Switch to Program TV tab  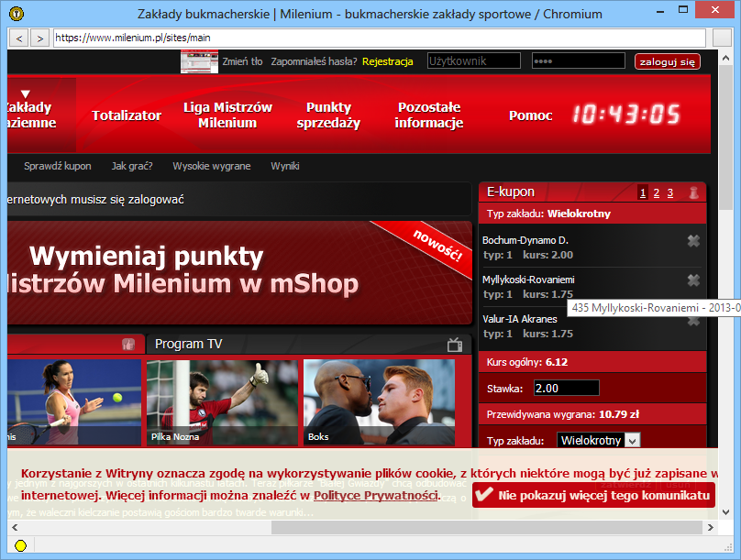308,345
